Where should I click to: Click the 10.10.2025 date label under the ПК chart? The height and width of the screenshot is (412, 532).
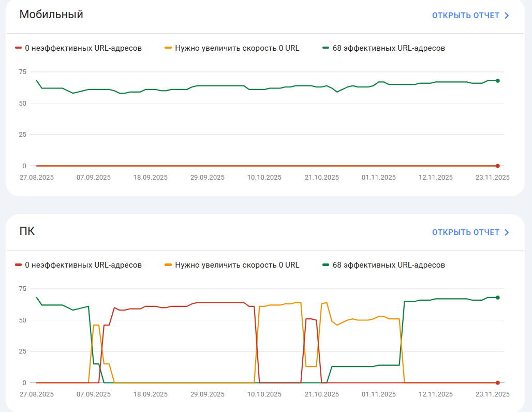[x=264, y=394]
